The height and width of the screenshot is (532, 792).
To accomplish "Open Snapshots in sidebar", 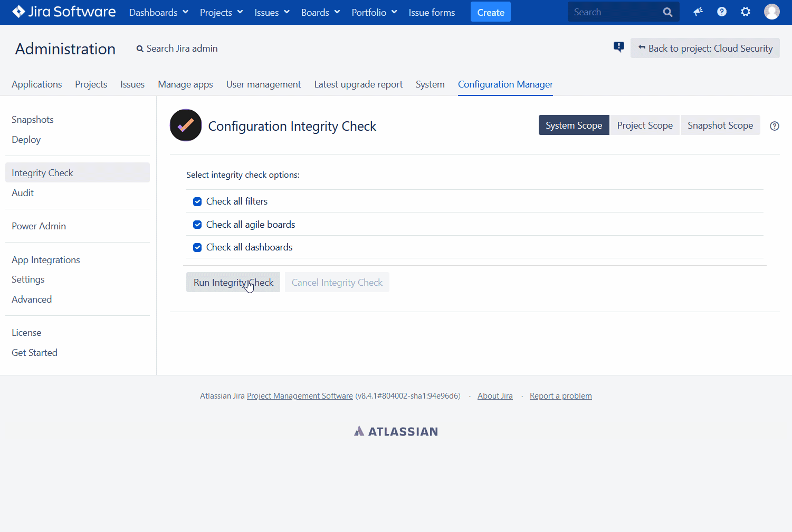I will pyautogui.click(x=33, y=120).
